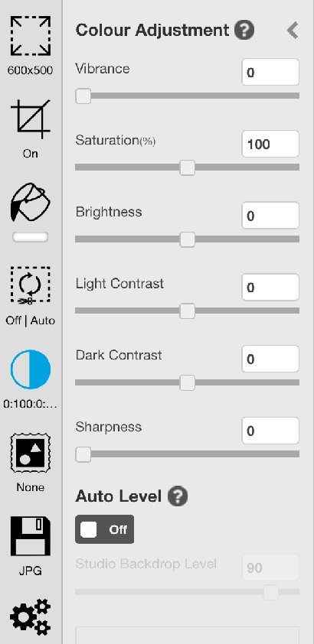Click the white background colour swatch

[30, 237]
